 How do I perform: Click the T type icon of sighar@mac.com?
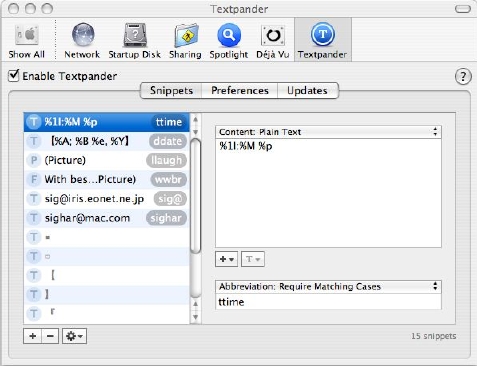point(34,218)
